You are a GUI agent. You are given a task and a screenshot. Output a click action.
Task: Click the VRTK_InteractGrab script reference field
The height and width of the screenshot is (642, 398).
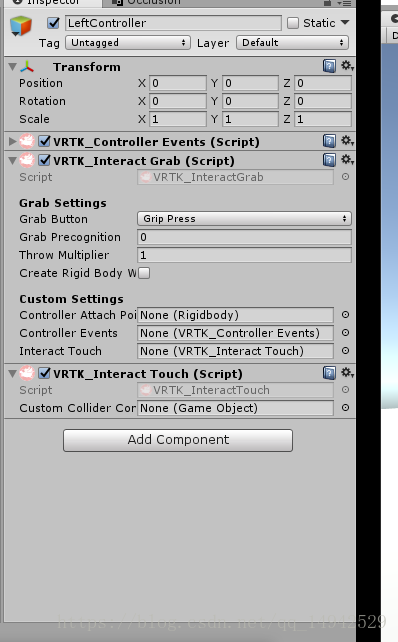coord(235,177)
